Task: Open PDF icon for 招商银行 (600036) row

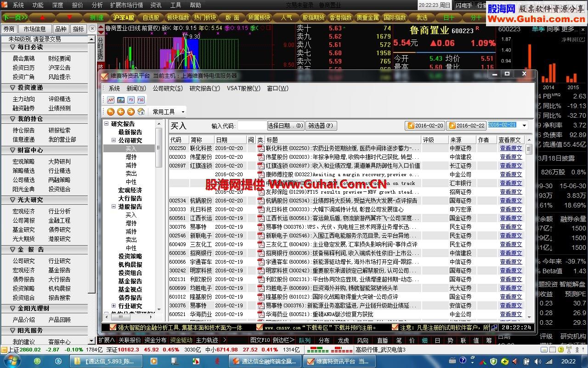Action: (260, 253)
